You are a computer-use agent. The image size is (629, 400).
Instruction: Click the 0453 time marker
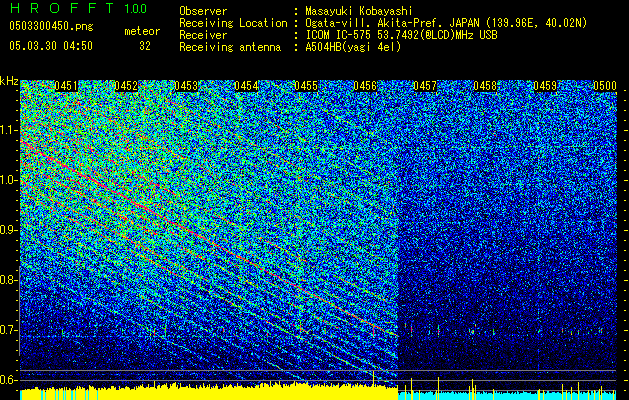coord(186,86)
